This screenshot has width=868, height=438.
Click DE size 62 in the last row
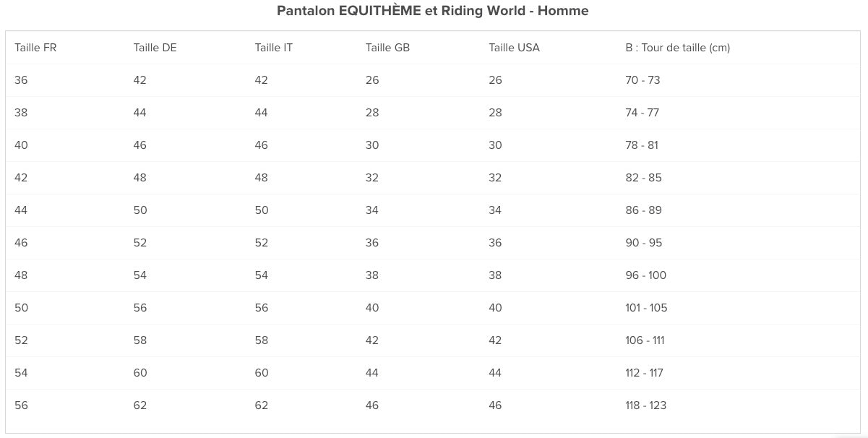coord(140,405)
